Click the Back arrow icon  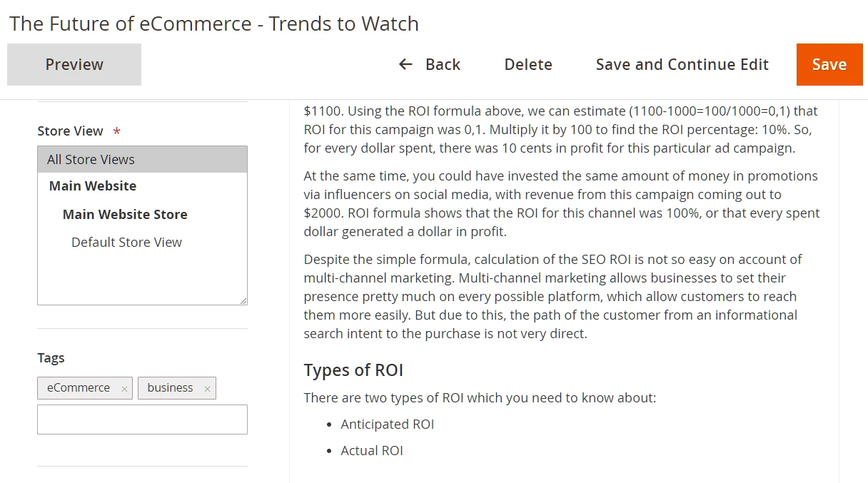(405, 64)
